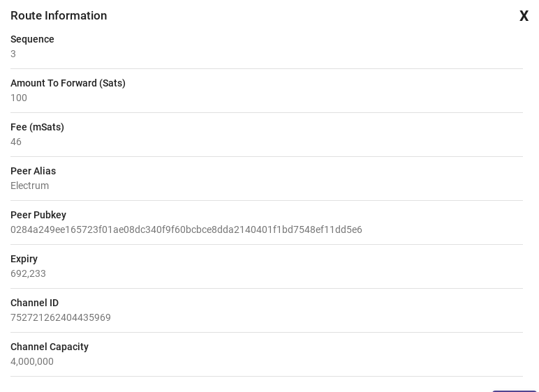Click the capacity value 4,000,000

(32, 362)
